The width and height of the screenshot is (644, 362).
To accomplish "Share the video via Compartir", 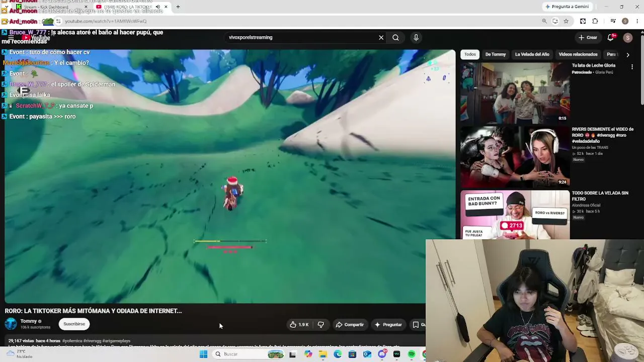I will (x=350, y=325).
